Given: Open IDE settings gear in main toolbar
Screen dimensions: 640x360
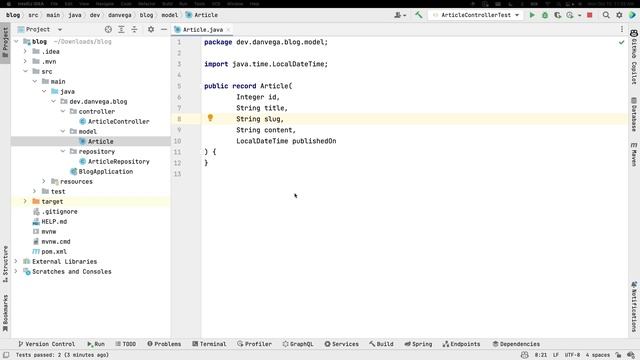Looking at the screenshot, I should 619,15.
